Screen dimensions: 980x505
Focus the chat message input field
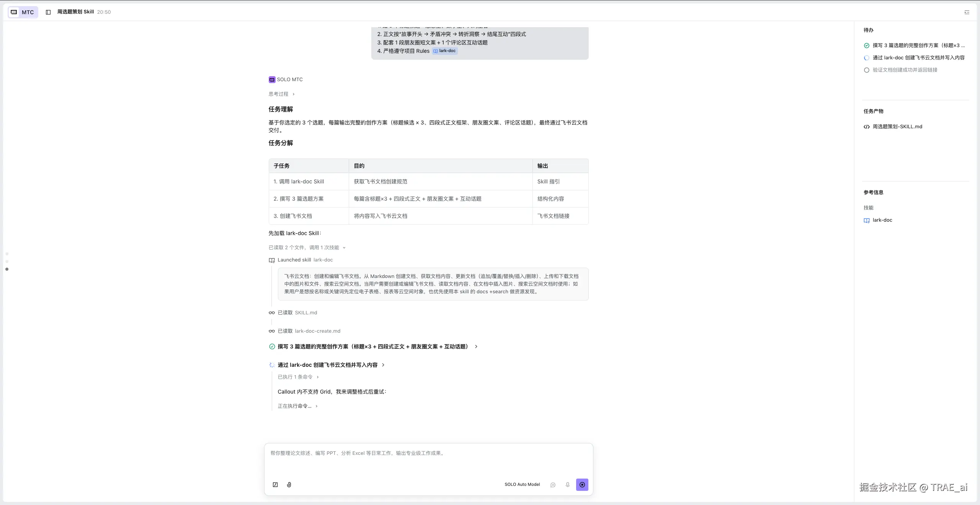point(428,459)
